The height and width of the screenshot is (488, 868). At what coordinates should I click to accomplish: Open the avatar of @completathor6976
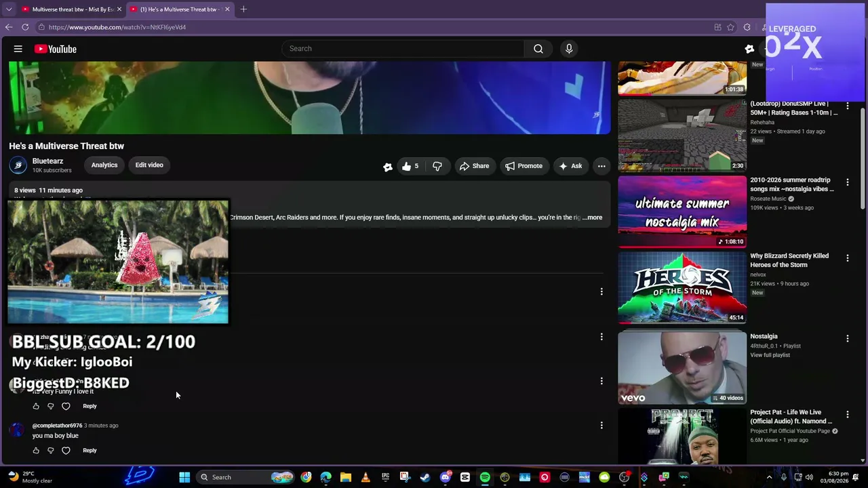[17, 430]
